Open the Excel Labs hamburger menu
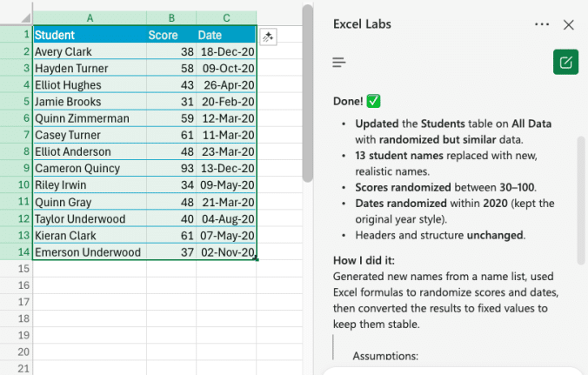Image resolution: width=588 pixels, height=375 pixels. point(339,62)
